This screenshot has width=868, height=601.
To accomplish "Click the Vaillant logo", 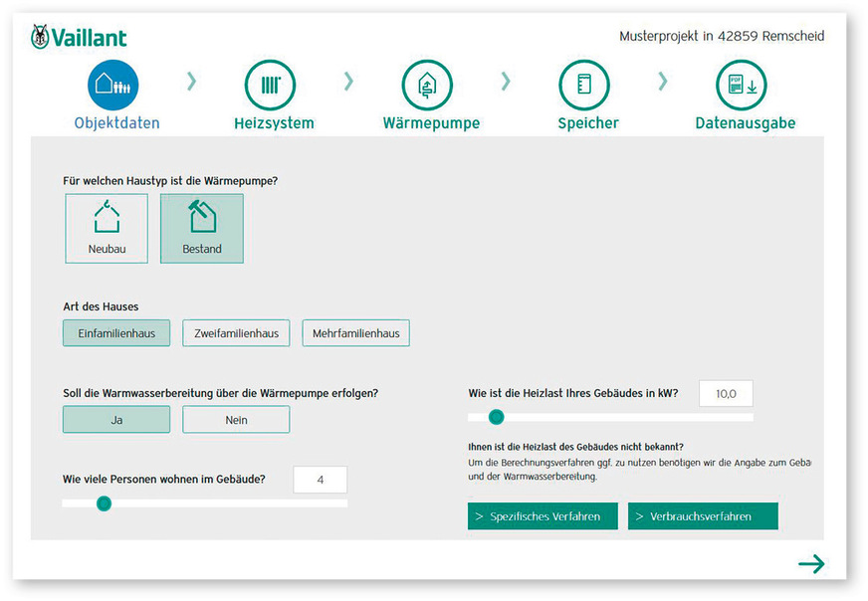I will click(80, 38).
